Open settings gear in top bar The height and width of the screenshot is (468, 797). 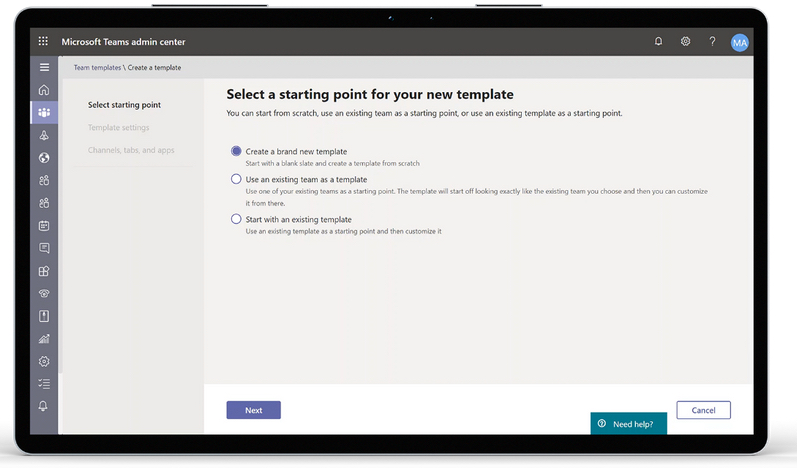(x=685, y=41)
